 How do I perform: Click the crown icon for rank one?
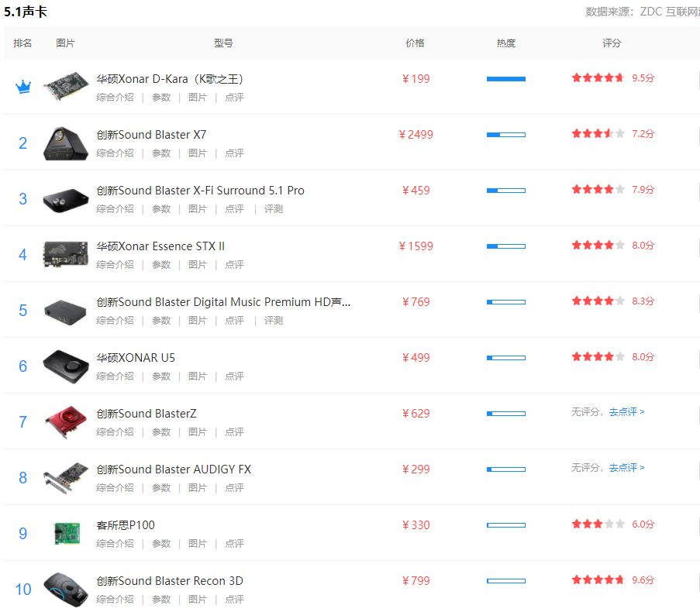pyautogui.click(x=23, y=87)
